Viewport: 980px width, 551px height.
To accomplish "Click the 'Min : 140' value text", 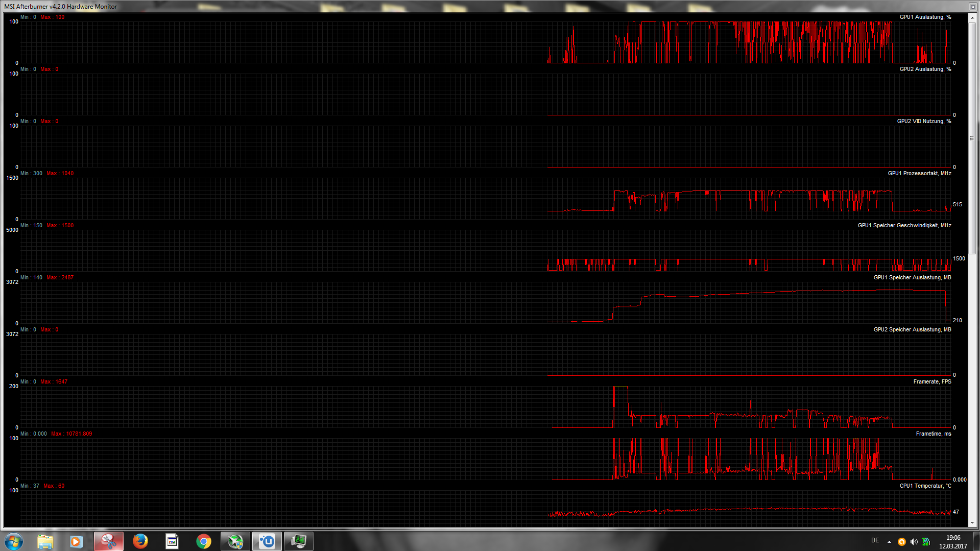I will click(31, 278).
